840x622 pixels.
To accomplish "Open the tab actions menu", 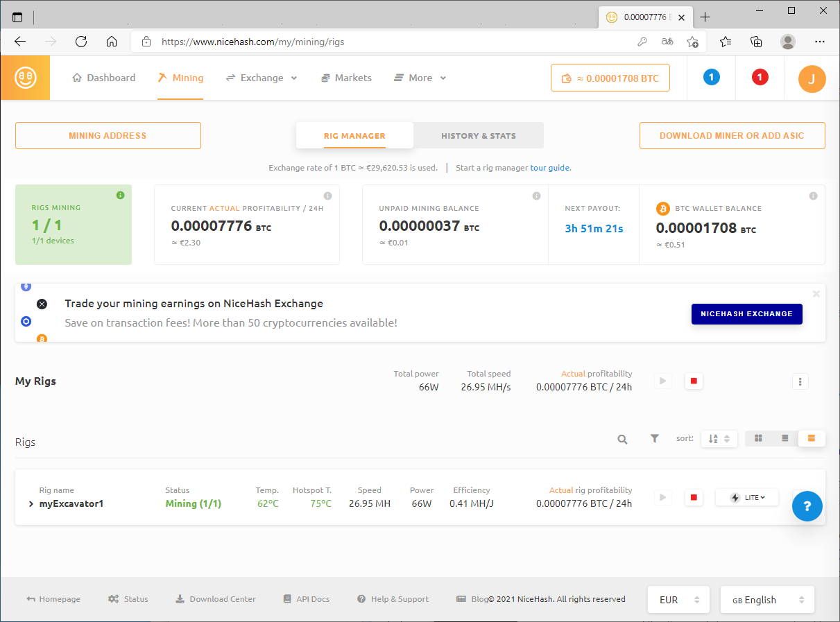I will pos(17,17).
